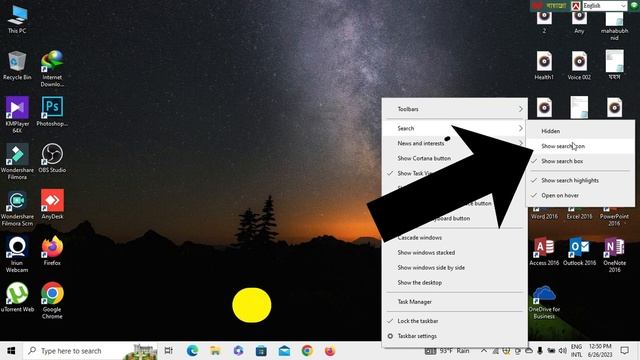This screenshot has height=360, width=640.
Task: Expand News and interests submenu
Action: click(x=421, y=143)
